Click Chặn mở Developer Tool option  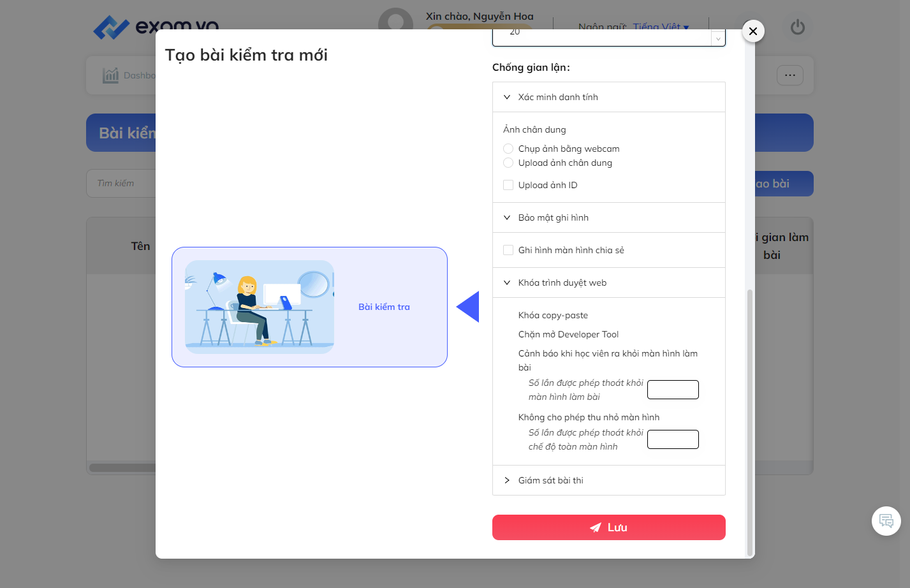(x=568, y=334)
